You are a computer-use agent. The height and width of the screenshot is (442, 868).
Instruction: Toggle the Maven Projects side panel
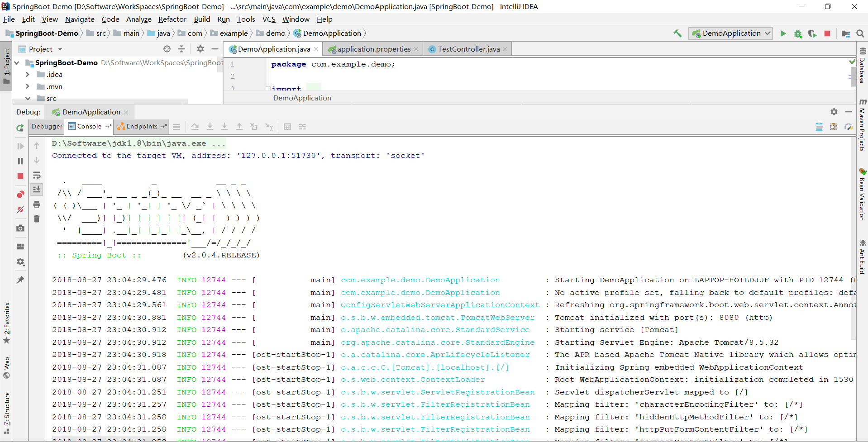click(x=862, y=125)
